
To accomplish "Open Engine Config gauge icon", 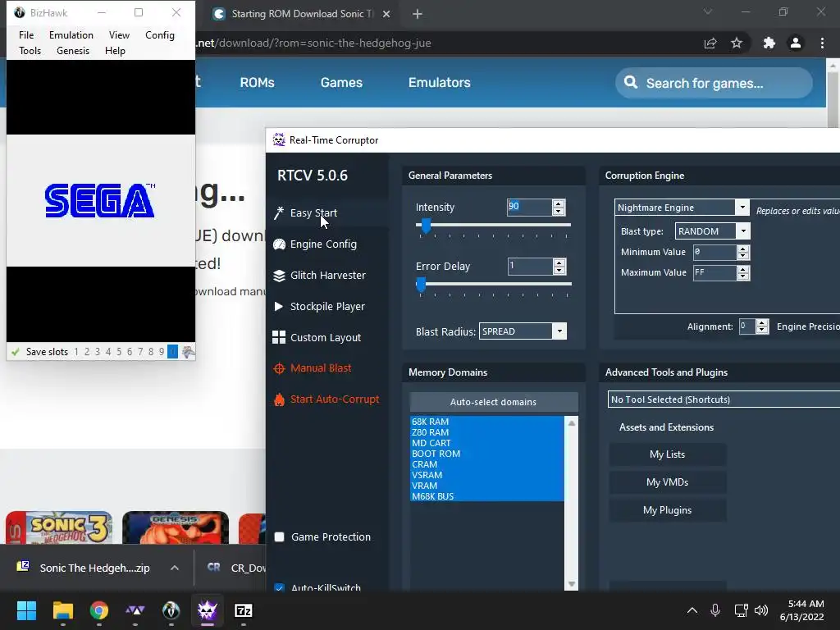I will 279,244.
